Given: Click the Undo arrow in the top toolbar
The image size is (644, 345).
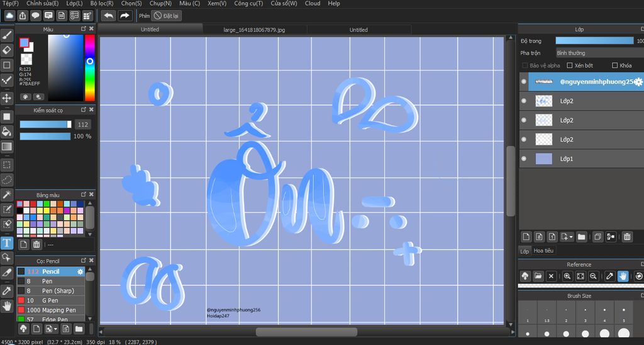Looking at the screenshot, I should (x=108, y=16).
